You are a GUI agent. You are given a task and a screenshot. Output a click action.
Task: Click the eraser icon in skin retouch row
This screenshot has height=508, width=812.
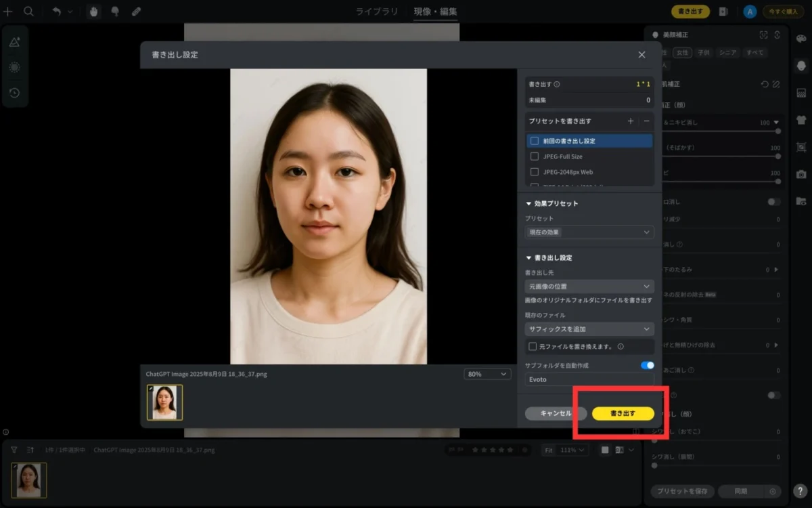point(776,84)
